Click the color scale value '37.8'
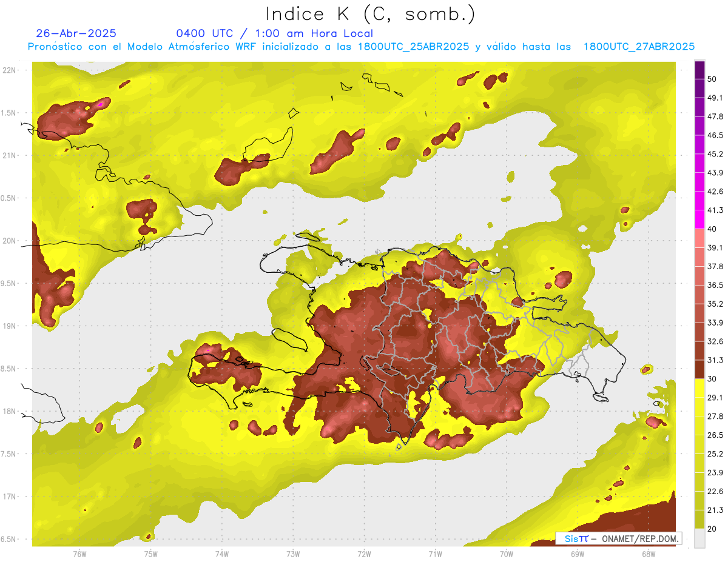The width and height of the screenshot is (728, 562). point(715,266)
